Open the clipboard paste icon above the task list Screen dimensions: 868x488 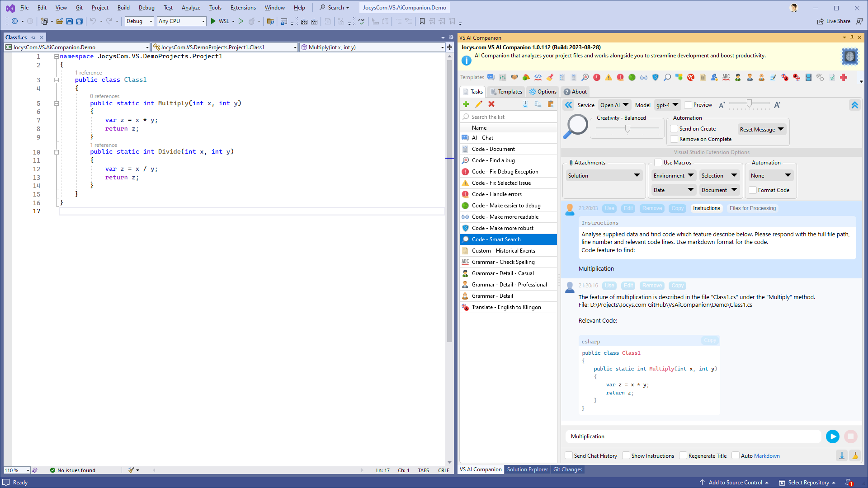click(x=551, y=104)
